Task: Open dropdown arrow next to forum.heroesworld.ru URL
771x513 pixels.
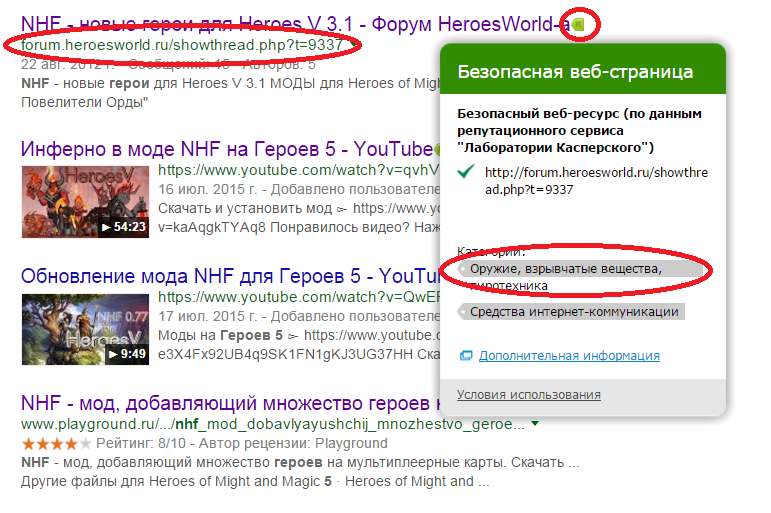Action: (353, 45)
